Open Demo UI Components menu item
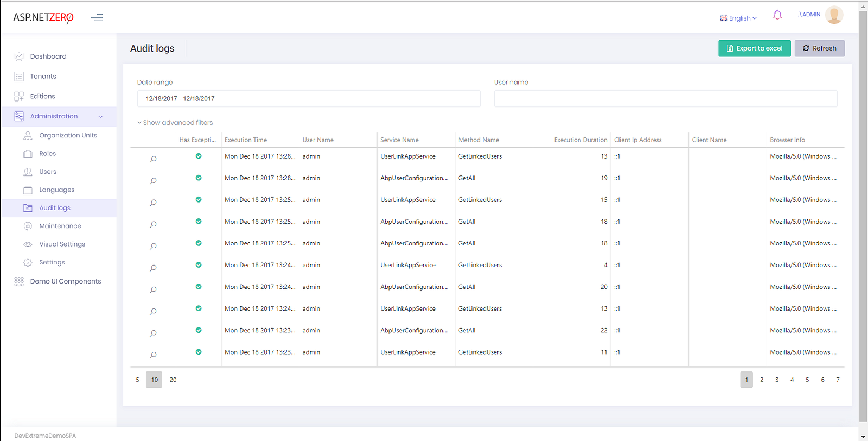The height and width of the screenshot is (441, 868). pos(66,281)
